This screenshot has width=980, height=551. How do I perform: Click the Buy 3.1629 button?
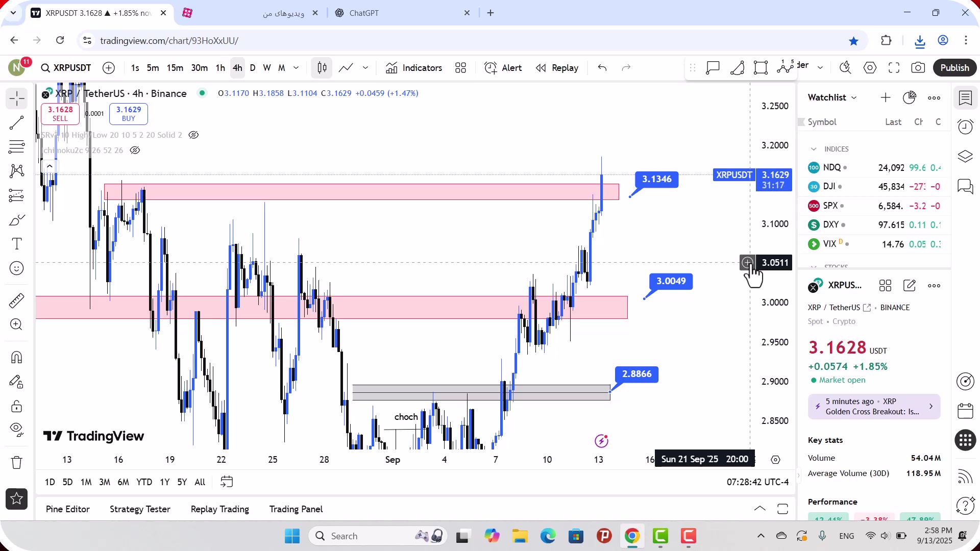129,114
